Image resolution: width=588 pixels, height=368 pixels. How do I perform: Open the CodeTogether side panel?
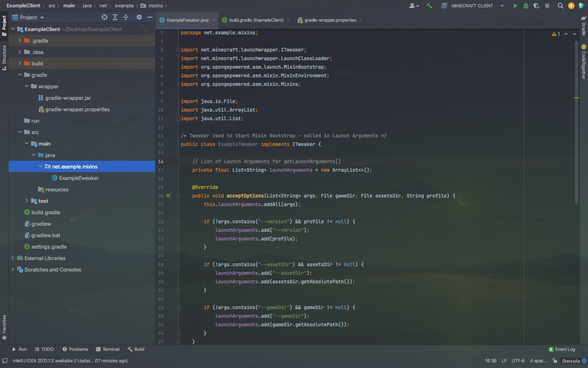[584, 61]
